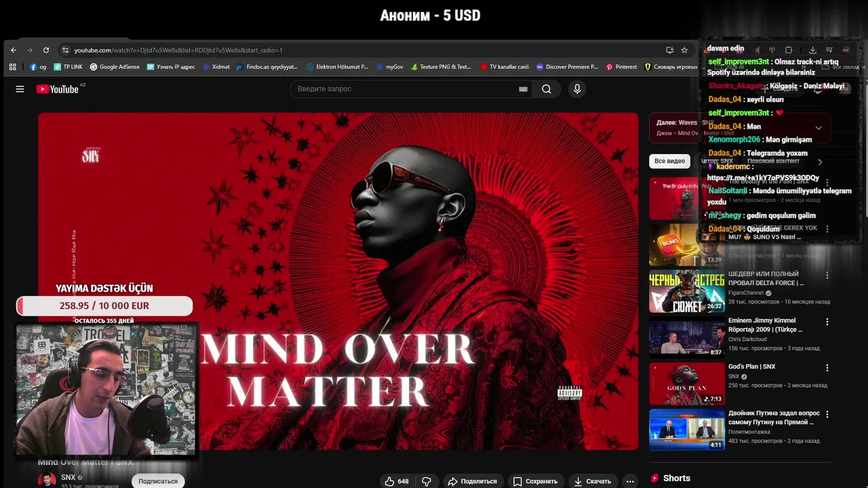
Task: Open site information icon beside youtube.com URL
Action: 65,50
